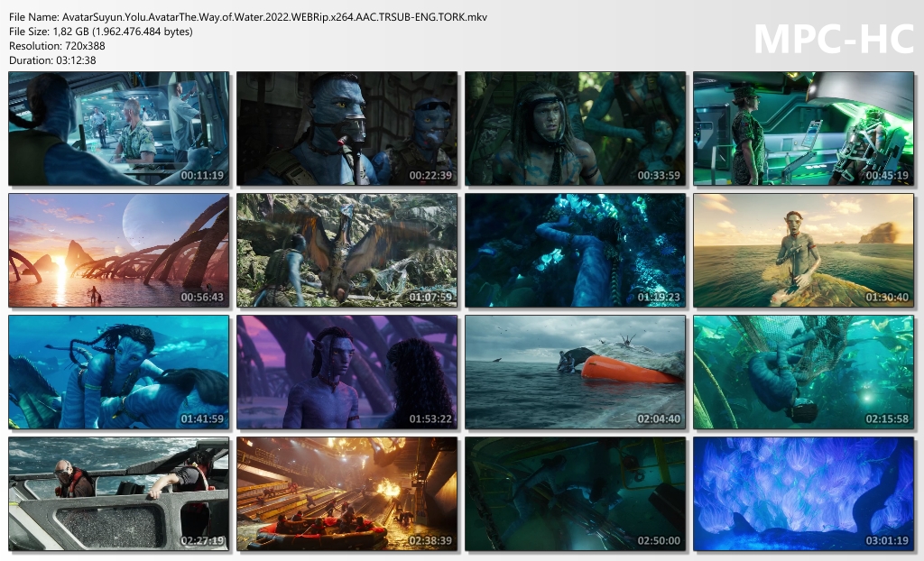Choose the blue glow thumbnail at 03:01:19
Image resolution: width=924 pixels, height=561 pixels.
tap(804, 494)
